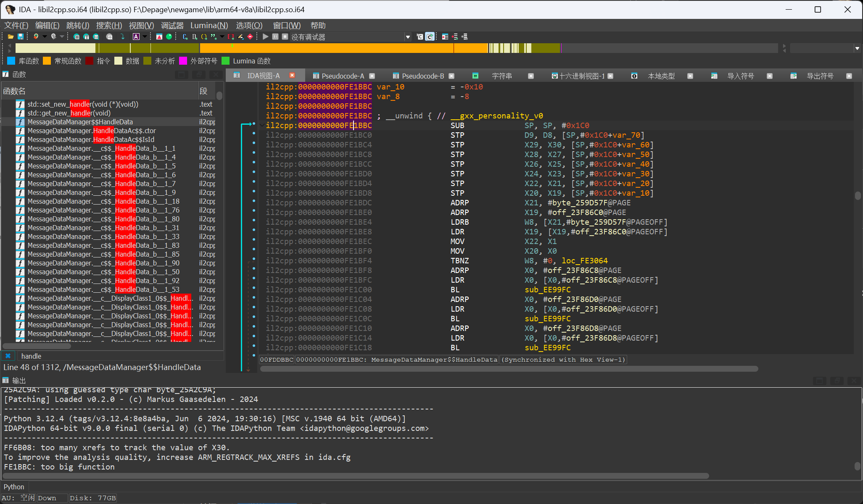The image size is (863, 504).
Task: Clear the 'handle' function filter
Action: [x=8, y=356]
